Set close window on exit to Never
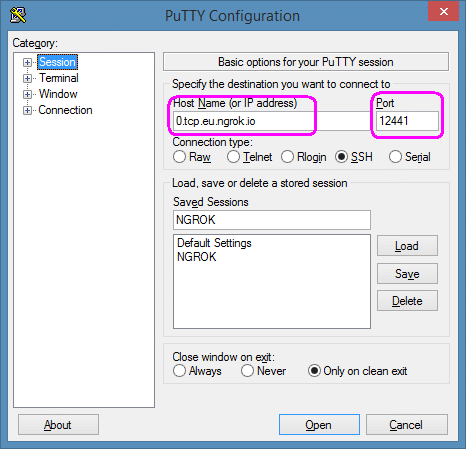 [247, 371]
